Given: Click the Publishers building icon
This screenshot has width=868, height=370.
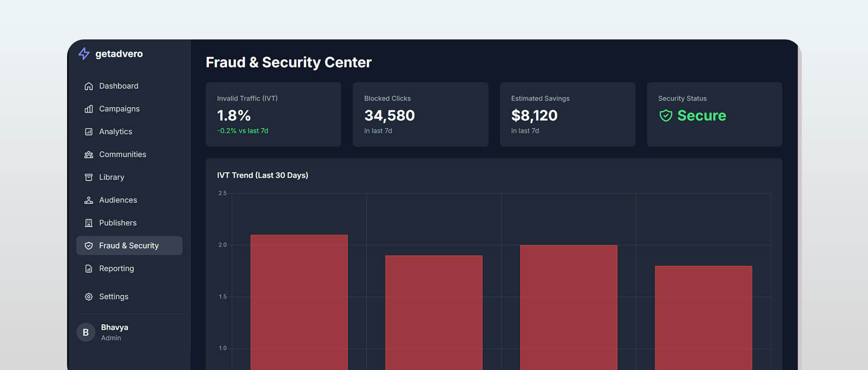Looking at the screenshot, I should (89, 223).
